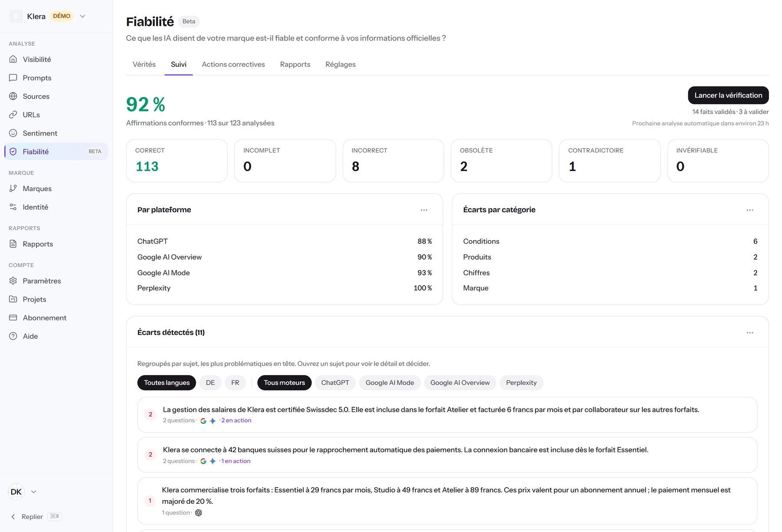Click the Projets folder icon
Viewport: 782px width, 532px height.
[x=13, y=299]
